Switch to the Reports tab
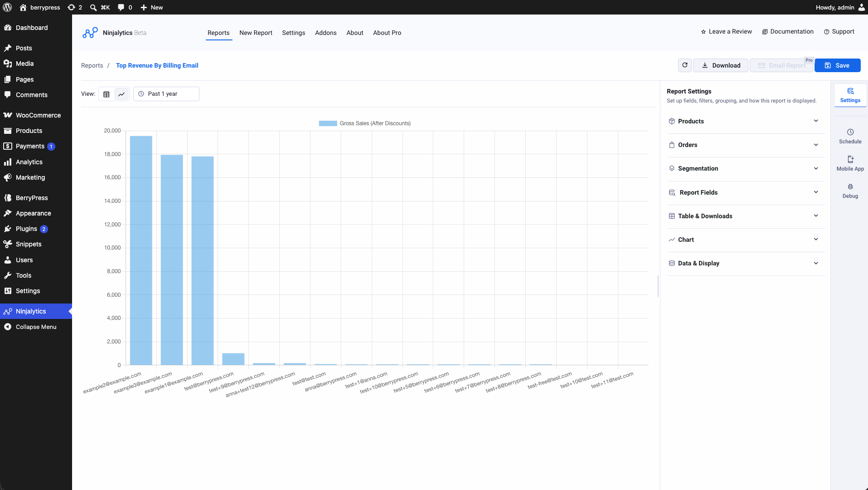This screenshot has height=490, width=868. point(218,33)
